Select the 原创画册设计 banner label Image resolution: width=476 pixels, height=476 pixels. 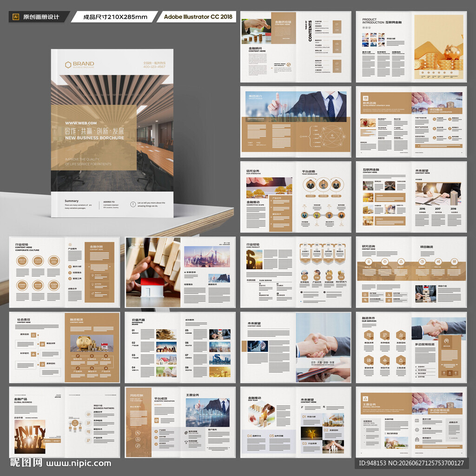41,17
